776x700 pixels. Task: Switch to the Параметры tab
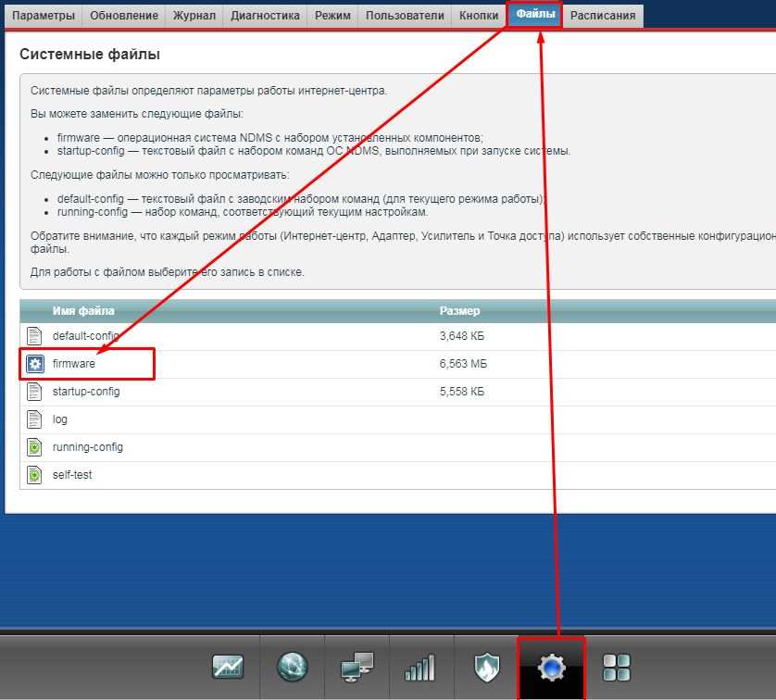click(44, 16)
